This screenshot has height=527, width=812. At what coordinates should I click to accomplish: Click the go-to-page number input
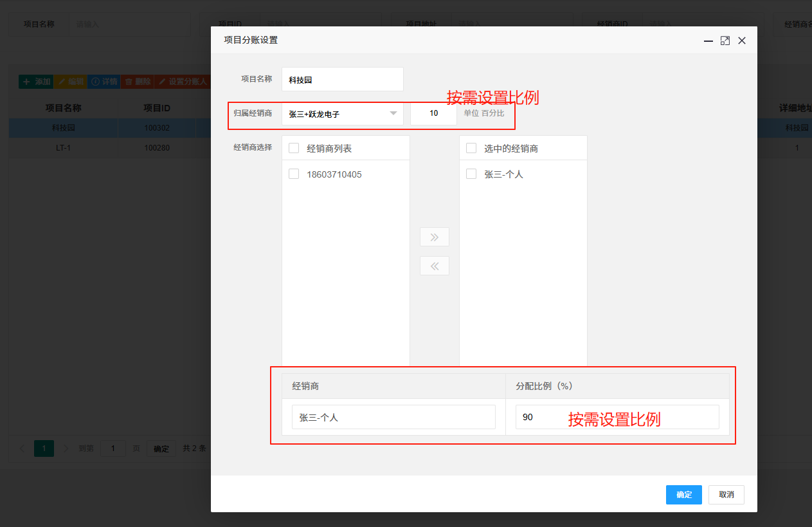point(113,448)
